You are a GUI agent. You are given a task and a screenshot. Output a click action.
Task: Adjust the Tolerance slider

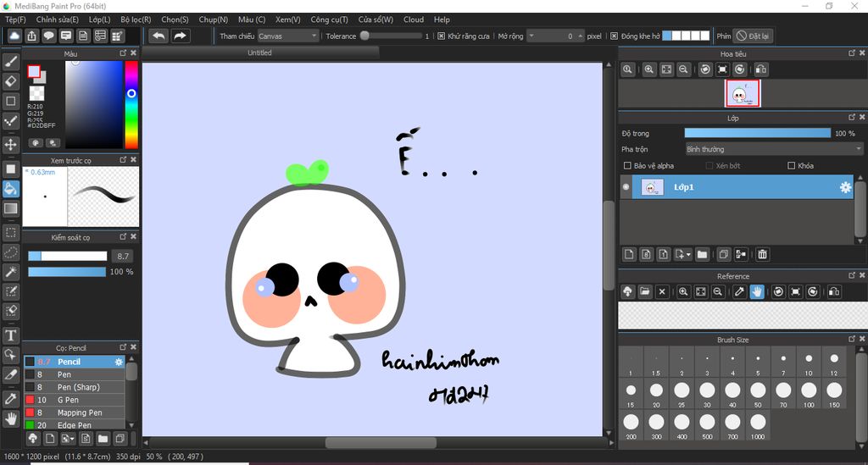(x=390, y=36)
